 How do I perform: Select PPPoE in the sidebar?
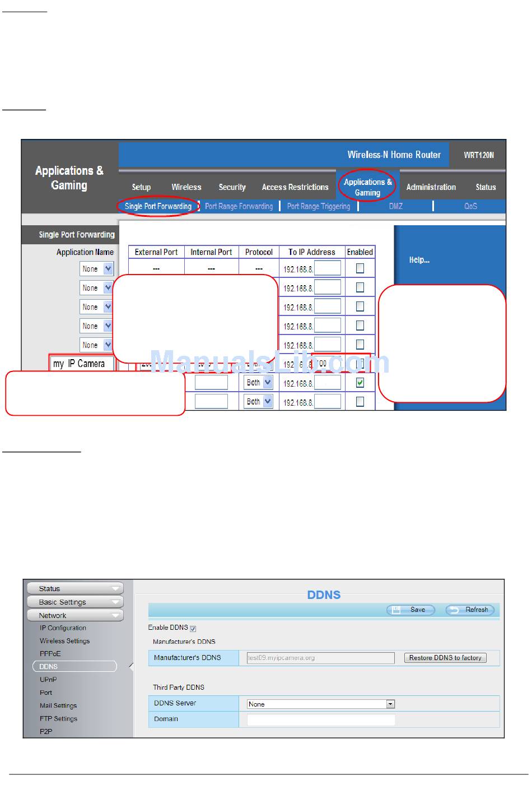pyautogui.click(x=50, y=654)
